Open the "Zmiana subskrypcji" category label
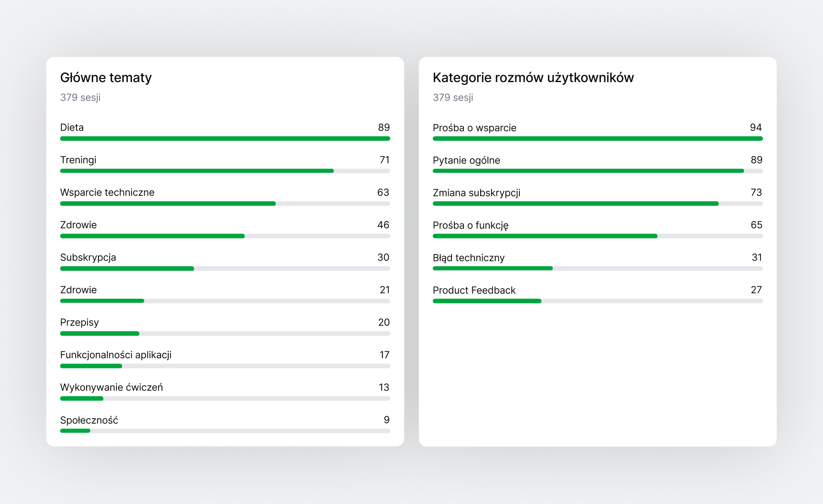 (x=476, y=193)
